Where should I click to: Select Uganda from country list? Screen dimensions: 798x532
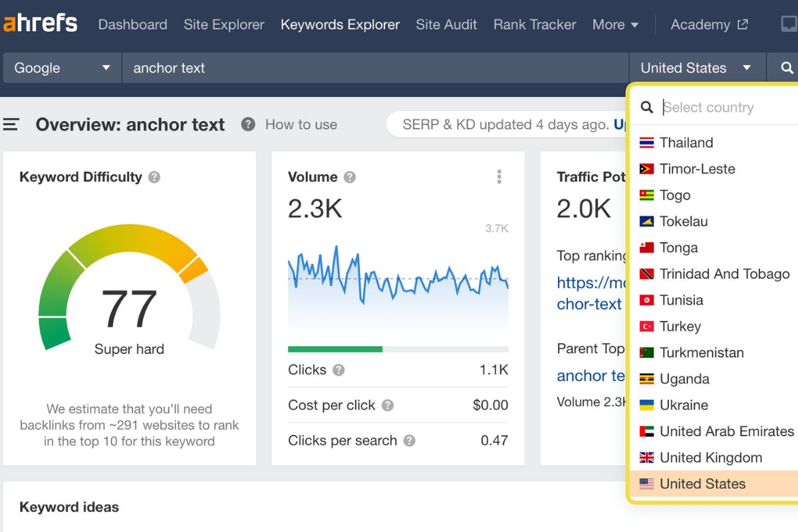714,379
